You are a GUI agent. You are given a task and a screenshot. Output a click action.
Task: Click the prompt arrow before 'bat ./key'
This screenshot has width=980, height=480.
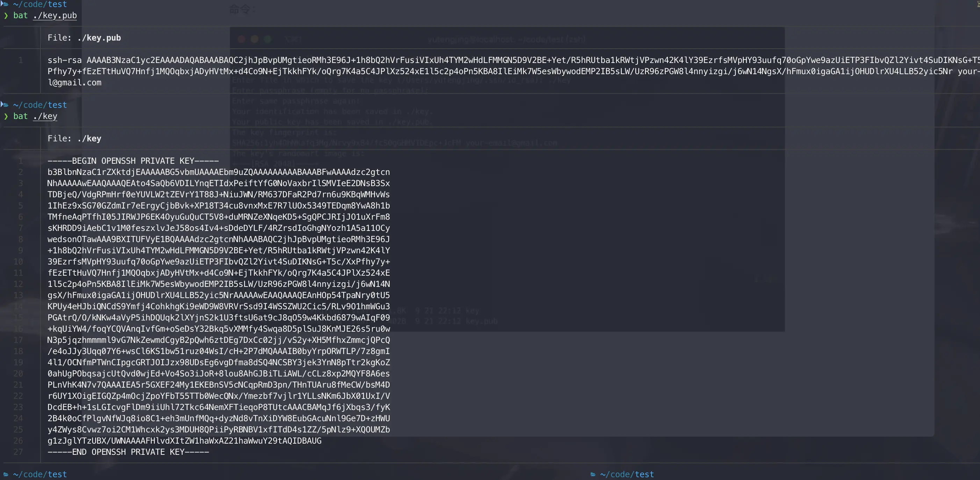pyautogui.click(x=6, y=116)
